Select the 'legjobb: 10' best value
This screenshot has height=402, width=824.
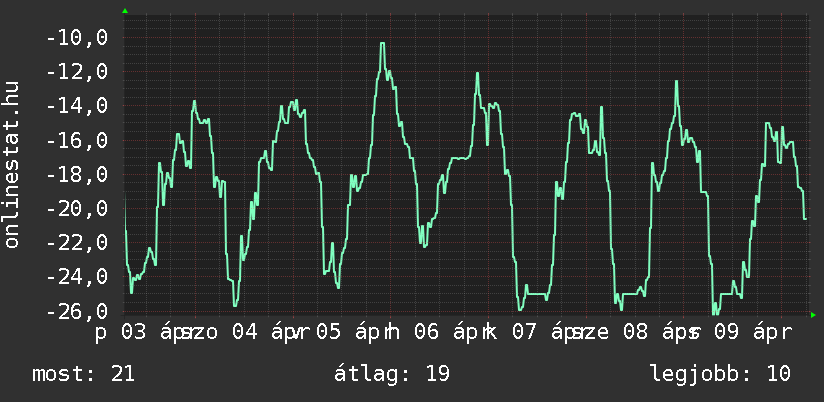coord(720,374)
